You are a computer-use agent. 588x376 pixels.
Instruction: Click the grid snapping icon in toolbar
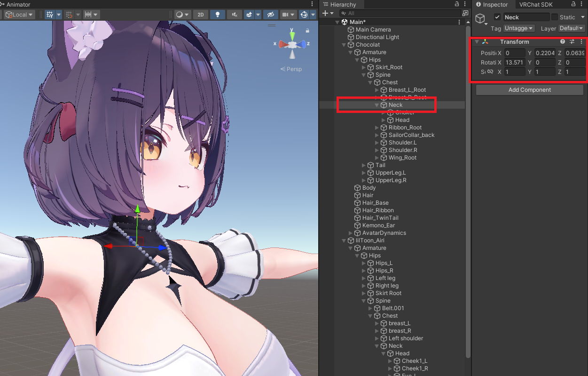click(69, 15)
